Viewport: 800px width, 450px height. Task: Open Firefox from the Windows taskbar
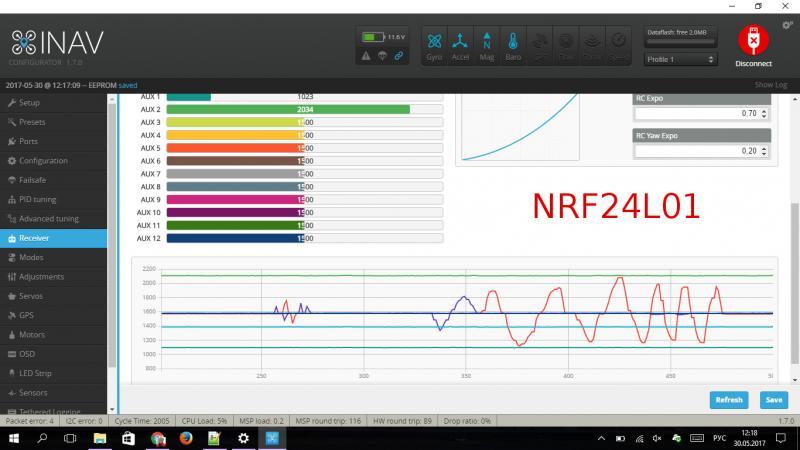click(x=186, y=438)
